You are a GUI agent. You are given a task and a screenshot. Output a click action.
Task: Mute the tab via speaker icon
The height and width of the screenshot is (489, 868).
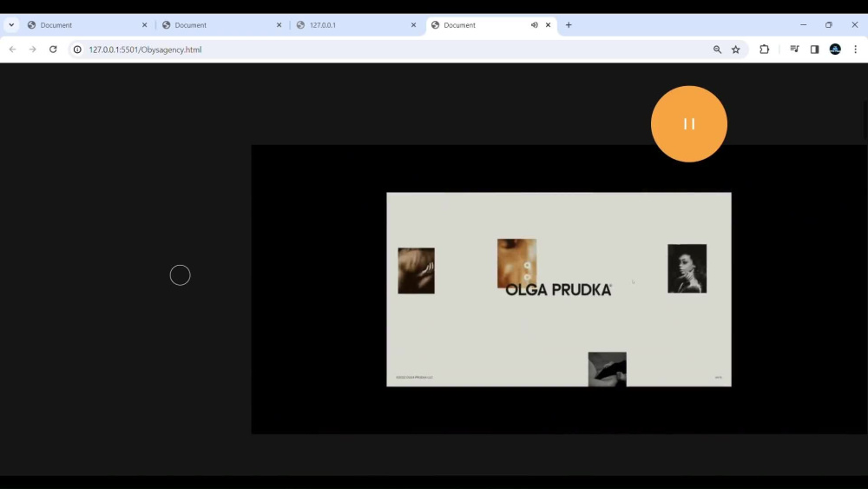pos(534,25)
